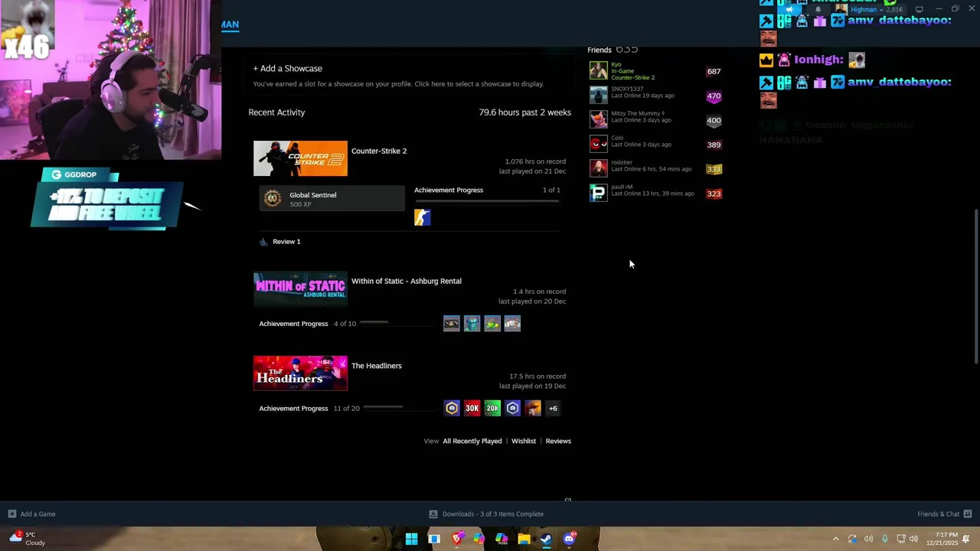980x551 pixels.
Task: Click Add a Game button
Action: [31, 514]
